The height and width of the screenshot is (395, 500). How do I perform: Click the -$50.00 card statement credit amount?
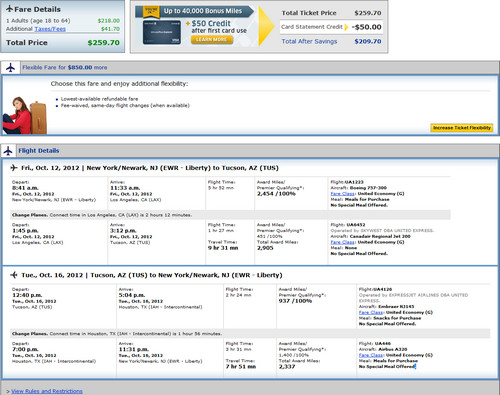(x=366, y=27)
